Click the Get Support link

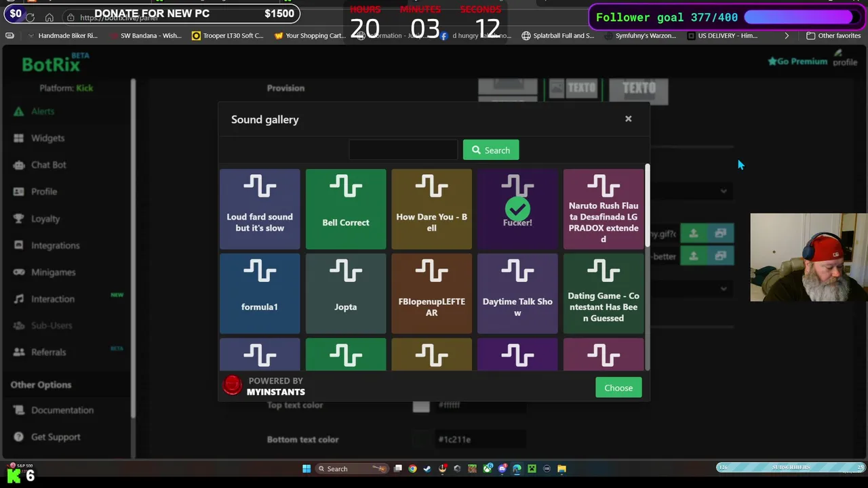[56, 437]
